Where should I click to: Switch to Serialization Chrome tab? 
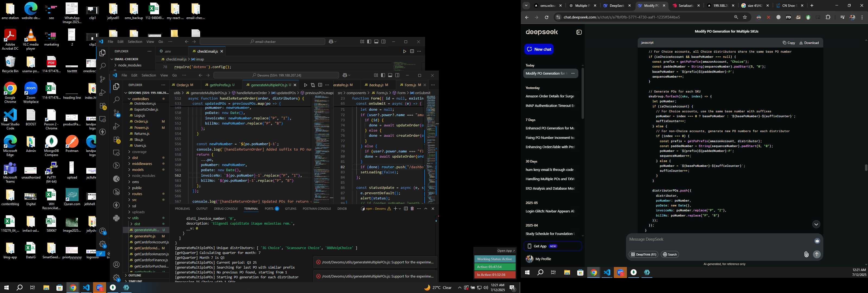point(687,6)
